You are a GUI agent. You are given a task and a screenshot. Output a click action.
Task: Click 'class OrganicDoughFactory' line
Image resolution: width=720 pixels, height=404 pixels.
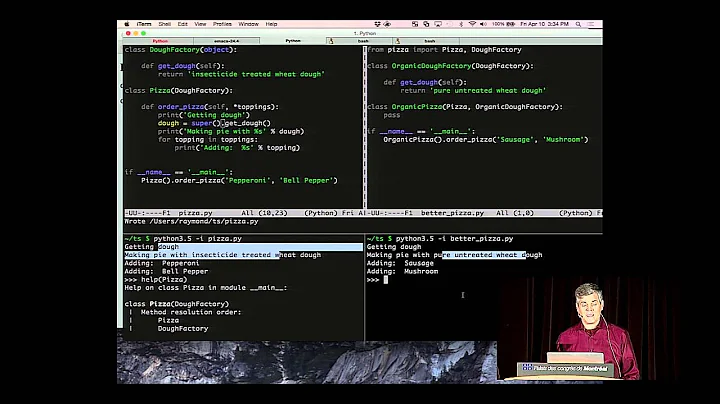point(450,66)
